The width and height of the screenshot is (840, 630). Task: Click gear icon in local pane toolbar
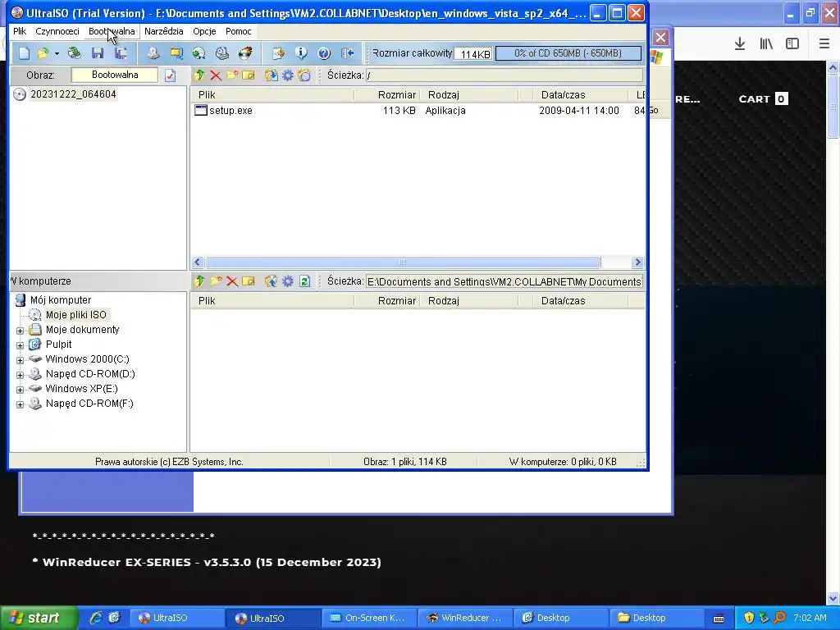tap(288, 281)
